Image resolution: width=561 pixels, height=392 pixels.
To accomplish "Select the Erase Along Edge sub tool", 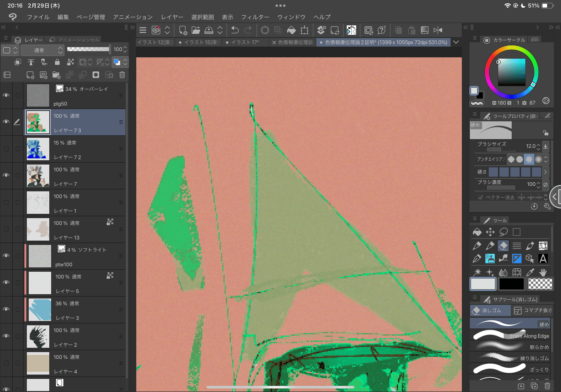I will point(511,336).
